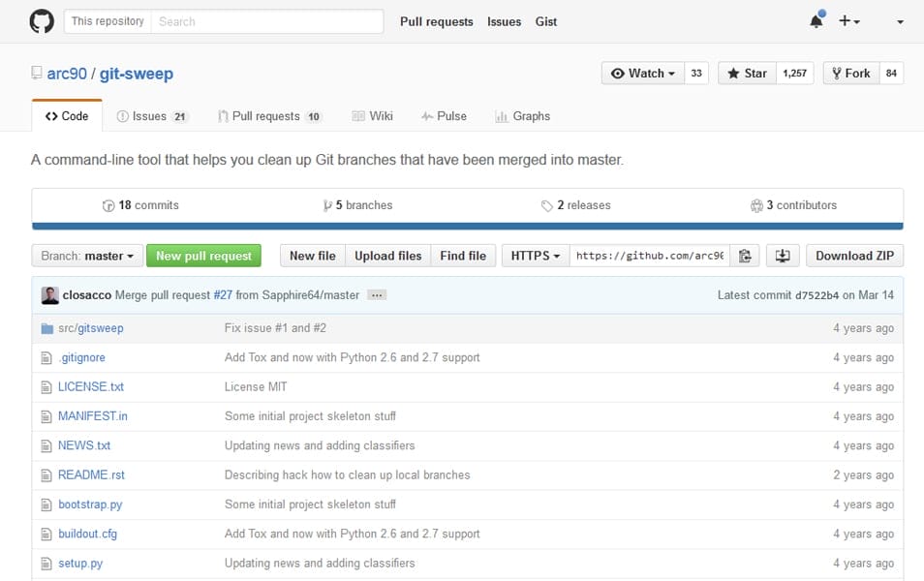View the 33 watchers count
This screenshot has height=581, width=924.
[x=696, y=73]
